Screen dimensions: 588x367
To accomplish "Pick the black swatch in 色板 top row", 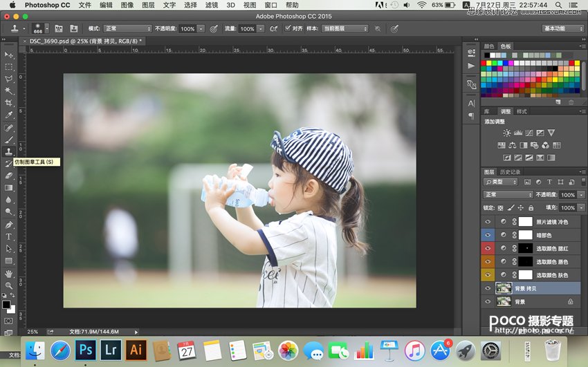I will point(487,55).
